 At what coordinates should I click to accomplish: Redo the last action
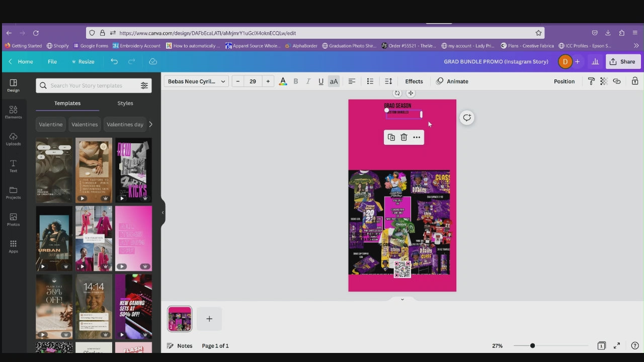[132, 61]
